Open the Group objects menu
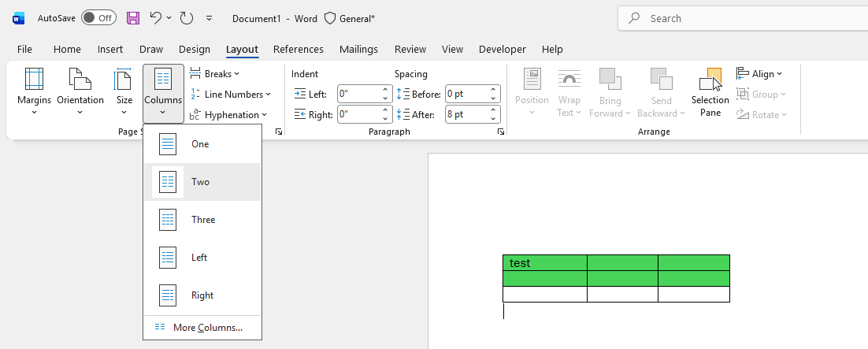Screen dimensions: 868x349 (x=761, y=95)
